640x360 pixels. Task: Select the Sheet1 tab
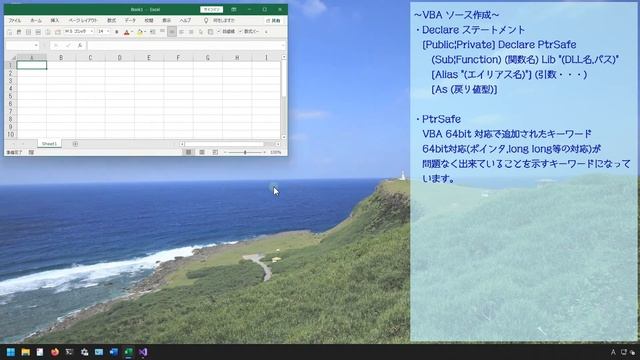49,144
